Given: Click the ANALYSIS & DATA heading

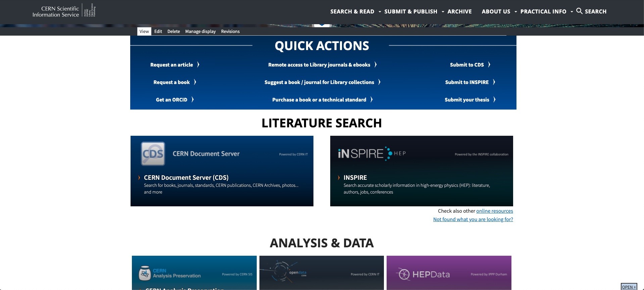Looking at the screenshot, I should tap(322, 243).
